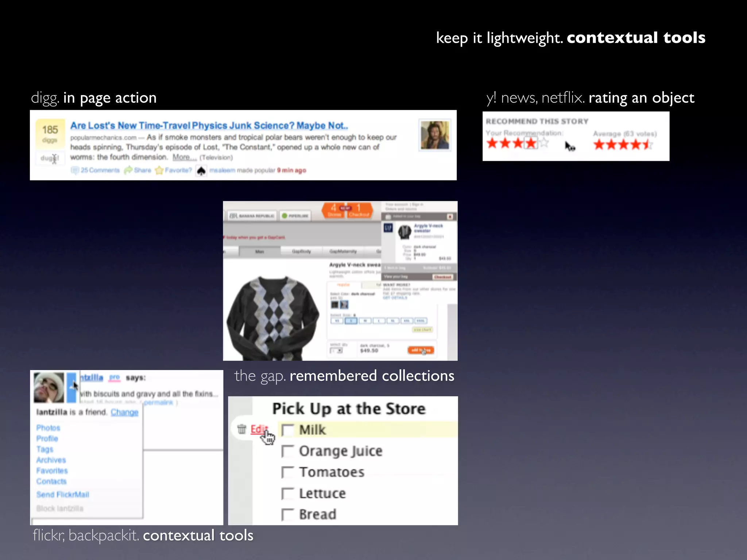The image size is (747, 560).
Task: Click the comments speech bubble icon
Action: (x=75, y=170)
